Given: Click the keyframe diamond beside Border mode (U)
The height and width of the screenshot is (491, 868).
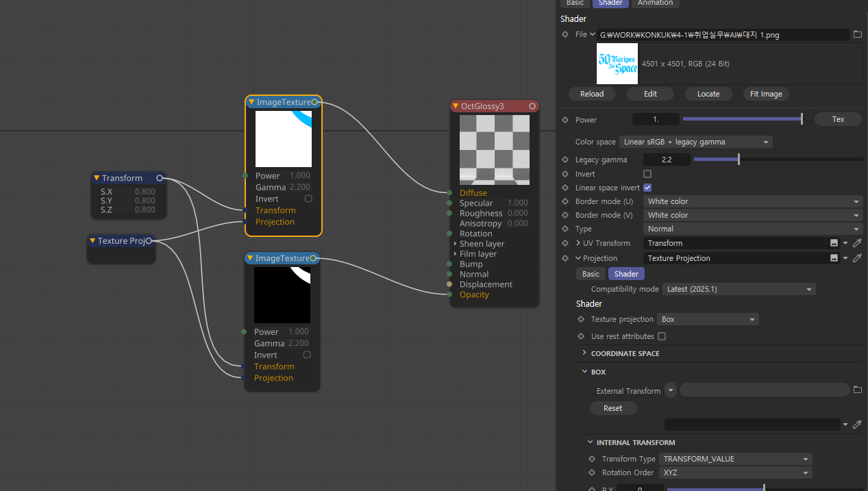Looking at the screenshot, I should point(565,201).
